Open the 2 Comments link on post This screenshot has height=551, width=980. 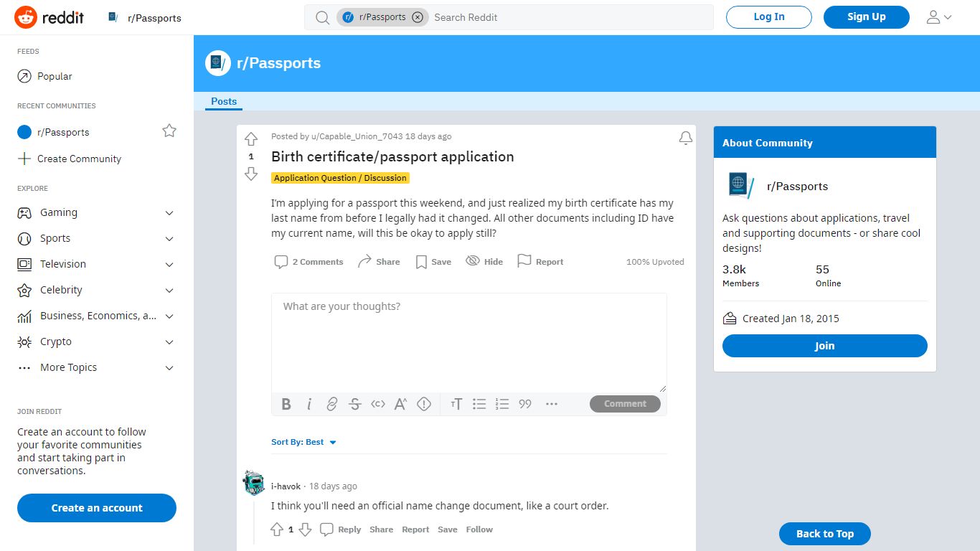pyautogui.click(x=309, y=262)
